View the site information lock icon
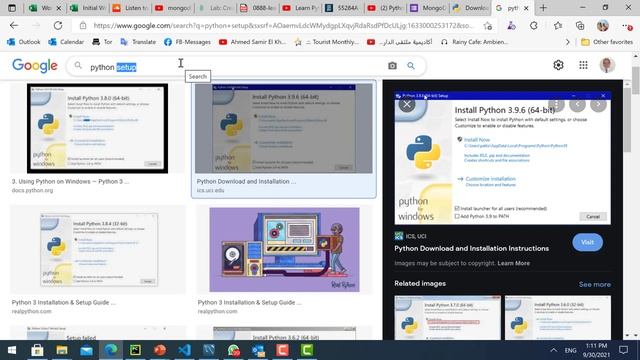This screenshot has height=360, width=640. tap(83, 26)
